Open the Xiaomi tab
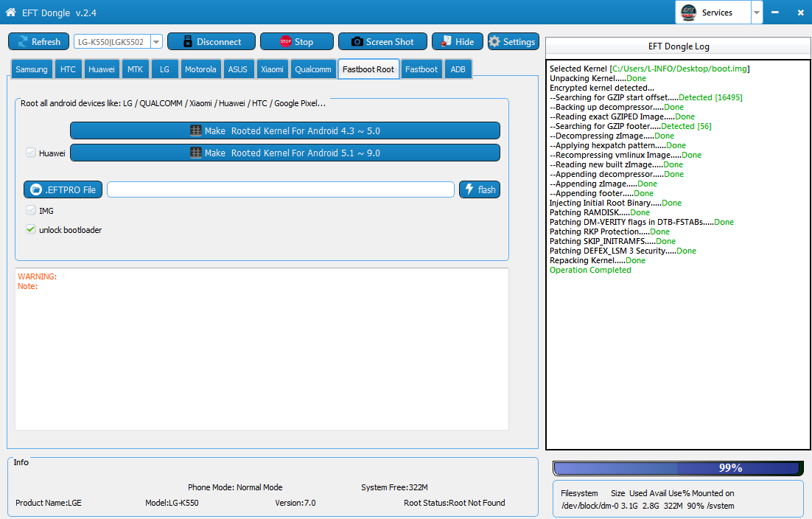This screenshot has width=812, height=519. click(x=272, y=69)
